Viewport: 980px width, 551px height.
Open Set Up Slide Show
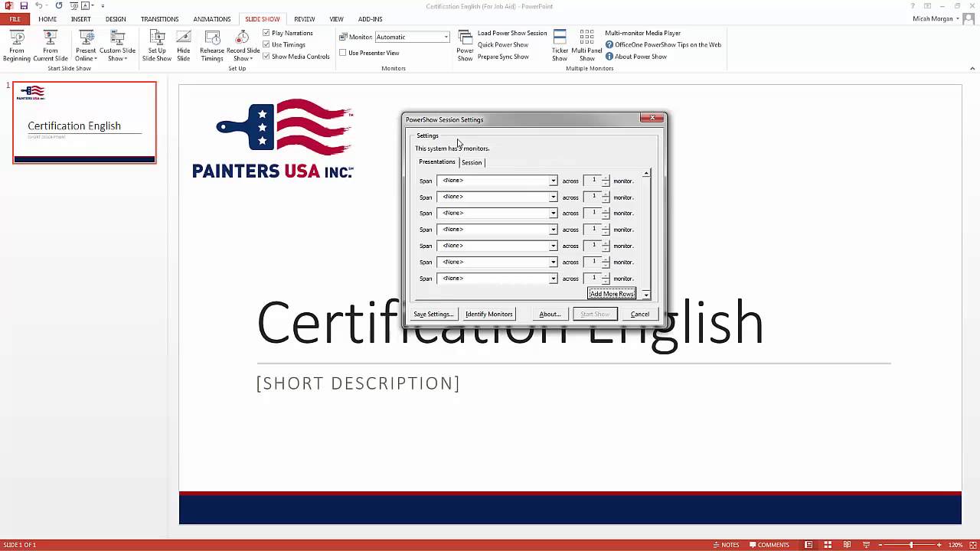(157, 46)
